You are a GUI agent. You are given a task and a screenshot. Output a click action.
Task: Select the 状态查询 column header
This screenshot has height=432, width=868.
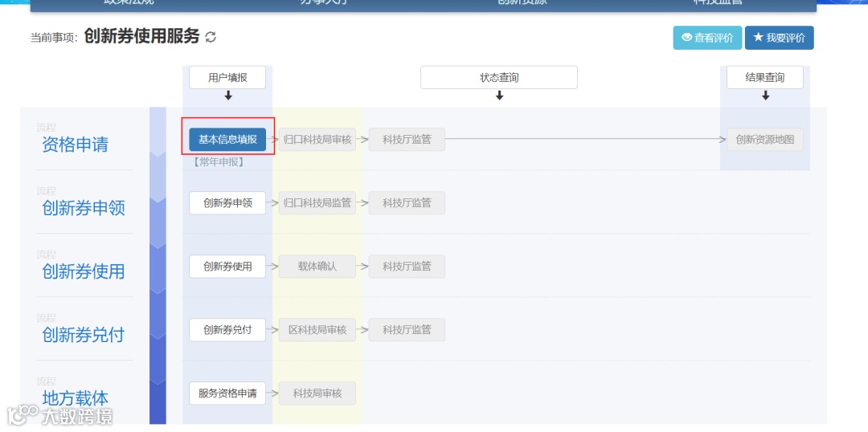499,77
